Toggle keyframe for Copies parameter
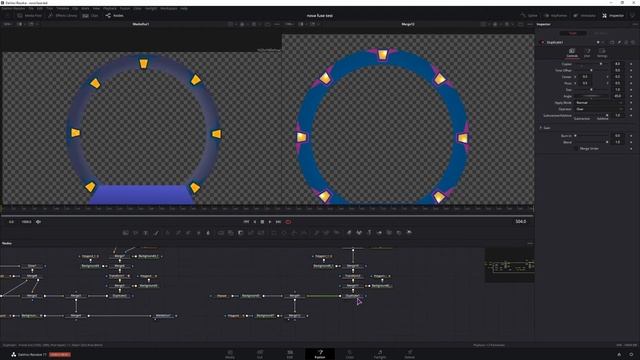This screenshot has height=360, width=640. pos(631,64)
